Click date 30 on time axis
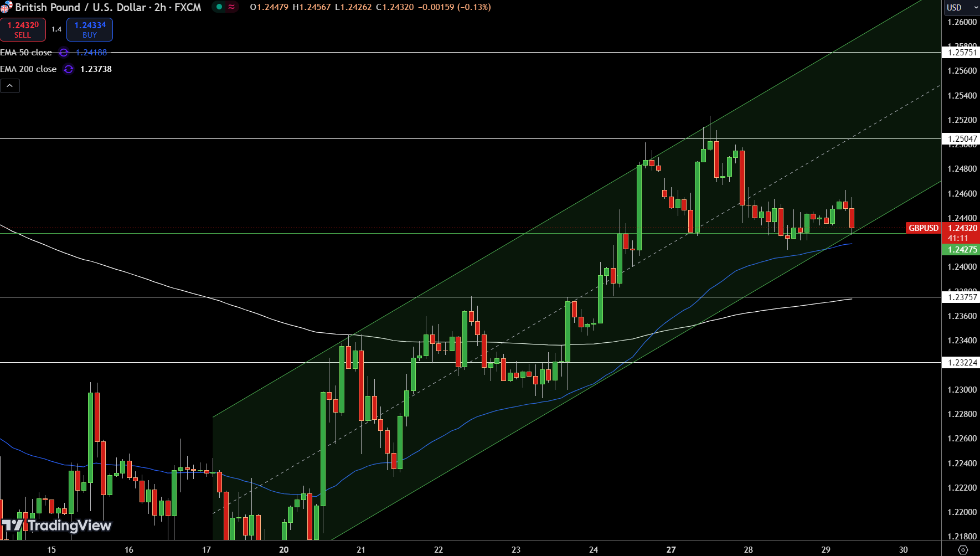The height and width of the screenshot is (556, 980). 904,550
